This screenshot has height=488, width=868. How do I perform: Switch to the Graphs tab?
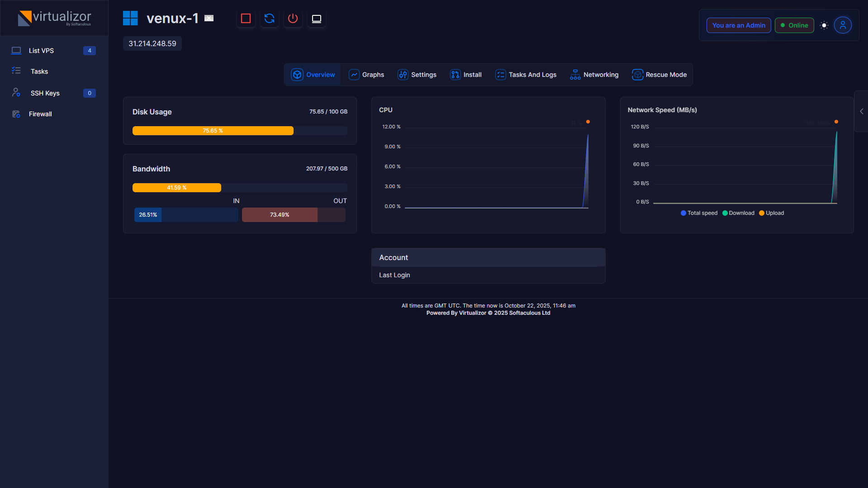pos(366,75)
